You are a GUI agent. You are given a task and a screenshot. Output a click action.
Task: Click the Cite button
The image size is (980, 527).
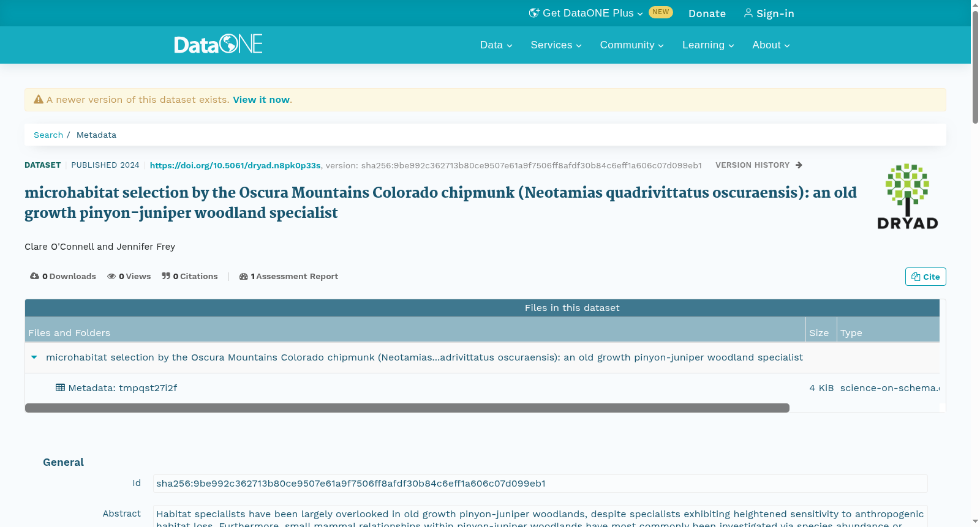pyautogui.click(x=925, y=277)
